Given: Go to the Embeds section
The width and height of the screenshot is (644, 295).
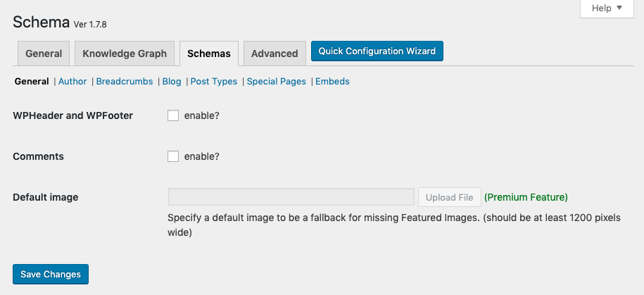Looking at the screenshot, I should pos(332,82).
